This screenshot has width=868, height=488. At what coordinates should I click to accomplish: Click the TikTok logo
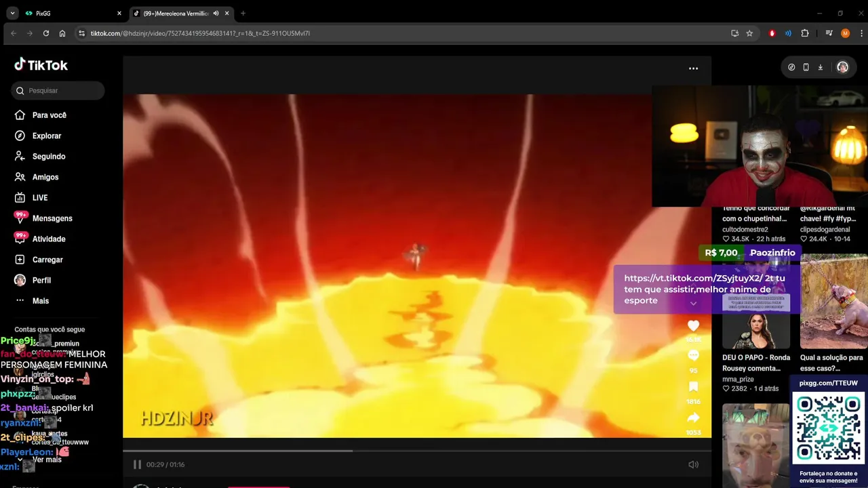coord(41,65)
